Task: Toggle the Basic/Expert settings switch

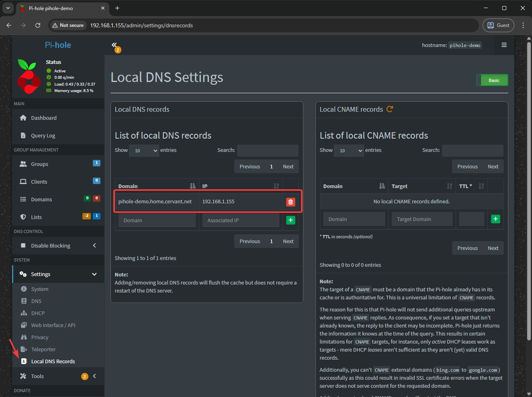Action: [492, 80]
